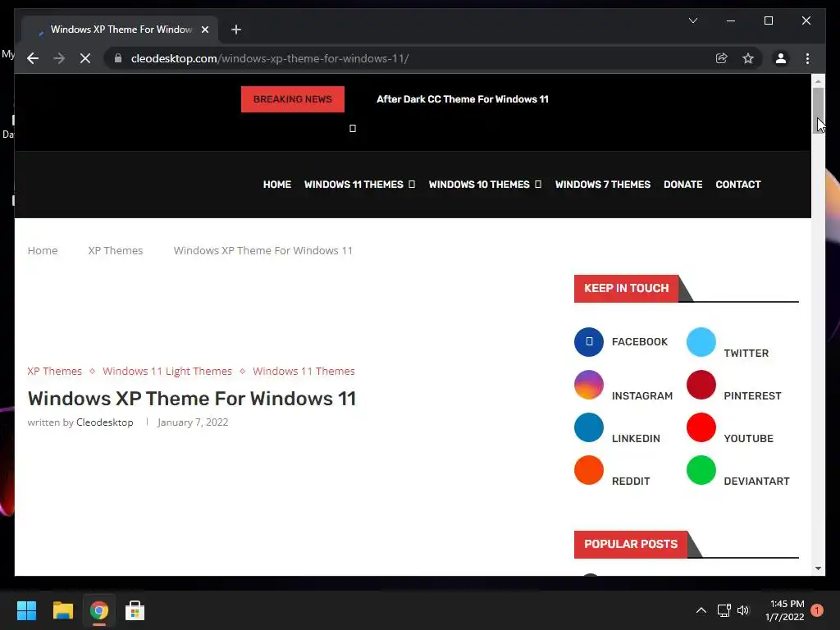Click the Instagram round icon
Viewport: 840px width, 630px height.
589,385
